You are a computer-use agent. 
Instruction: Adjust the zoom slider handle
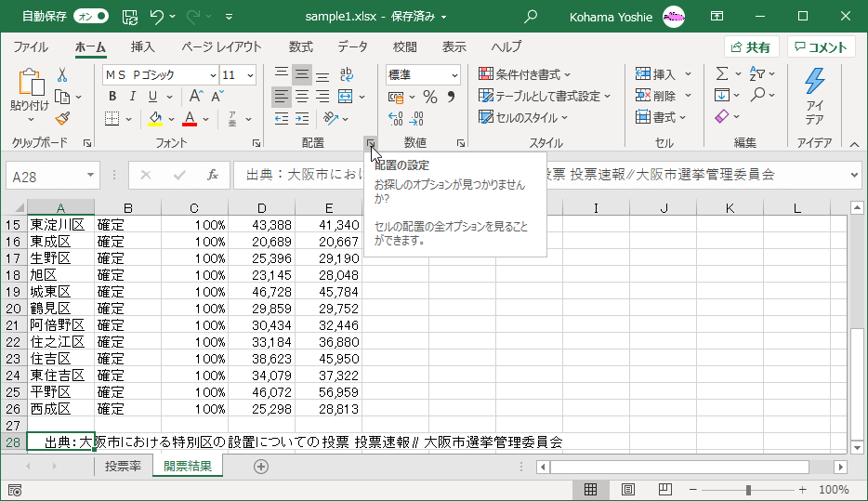pos(748,490)
